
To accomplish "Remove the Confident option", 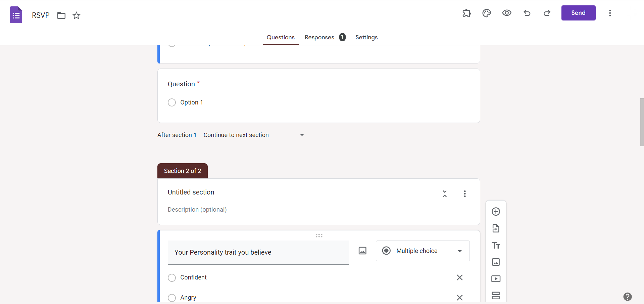I will coord(460,277).
